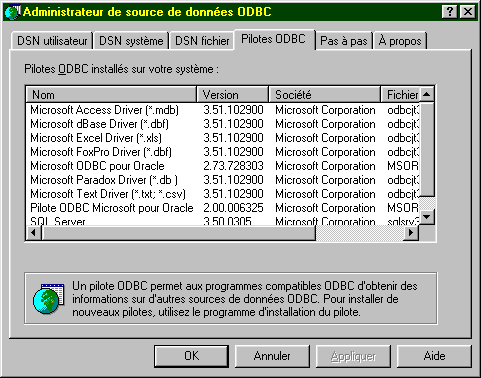481x378 pixels.
Task: Select Pilote ODBC Microsoft pour Oracle row
Action: tap(222, 208)
